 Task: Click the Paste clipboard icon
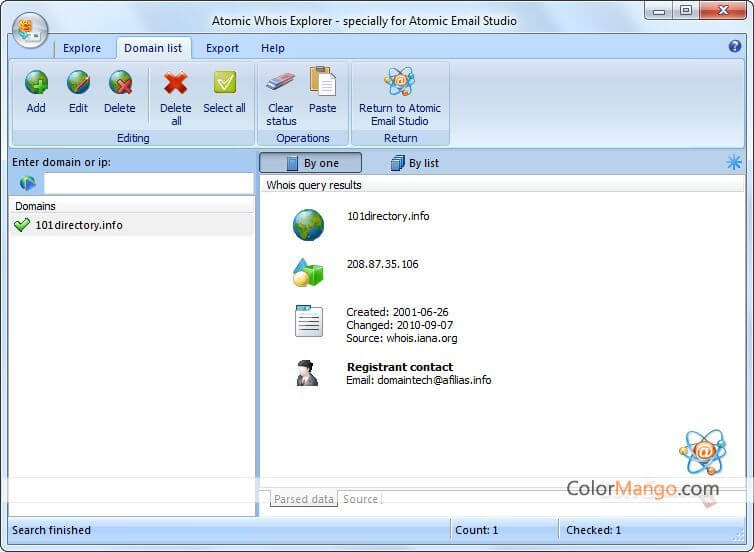pyautogui.click(x=322, y=82)
